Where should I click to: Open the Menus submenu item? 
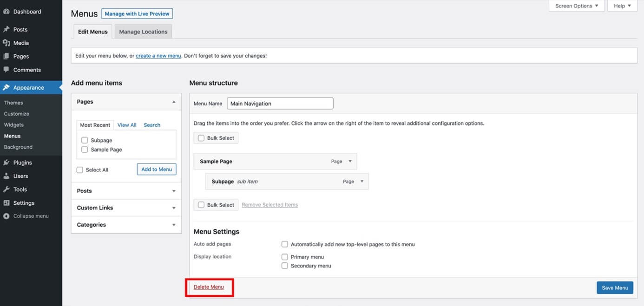click(12, 136)
